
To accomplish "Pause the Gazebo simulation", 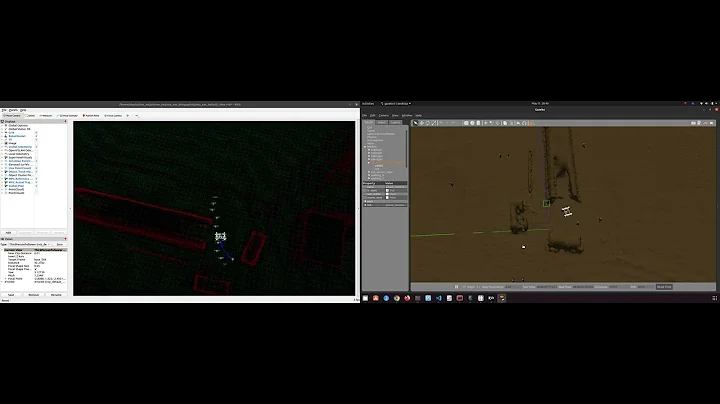I will point(456,287).
